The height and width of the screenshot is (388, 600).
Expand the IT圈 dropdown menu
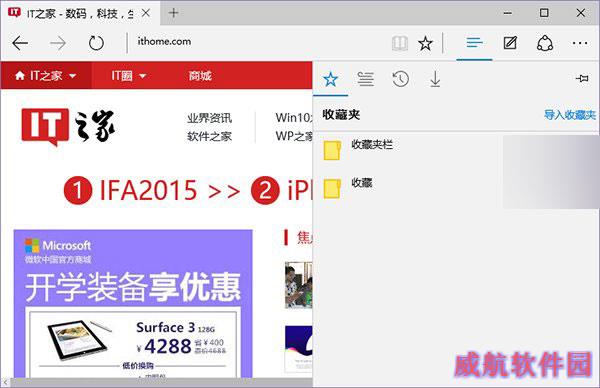[x=129, y=76]
